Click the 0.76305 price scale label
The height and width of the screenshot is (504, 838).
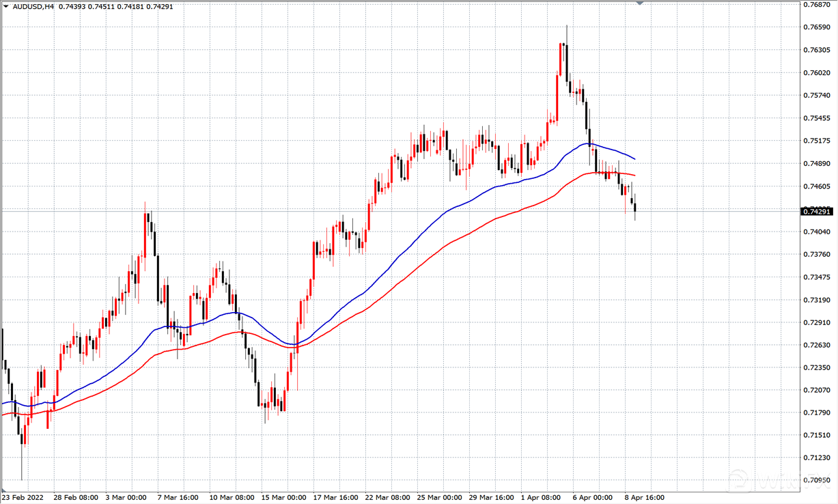(816, 50)
